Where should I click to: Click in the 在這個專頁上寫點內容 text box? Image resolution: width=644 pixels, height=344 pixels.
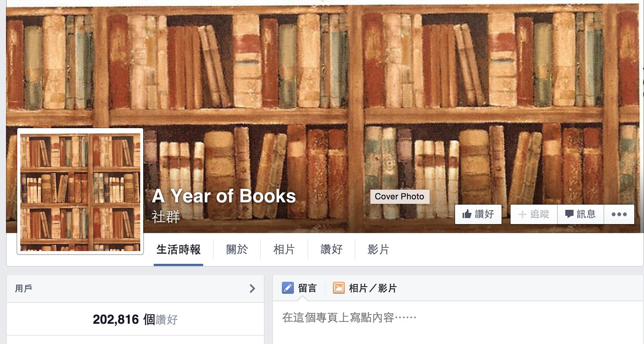(x=458, y=318)
